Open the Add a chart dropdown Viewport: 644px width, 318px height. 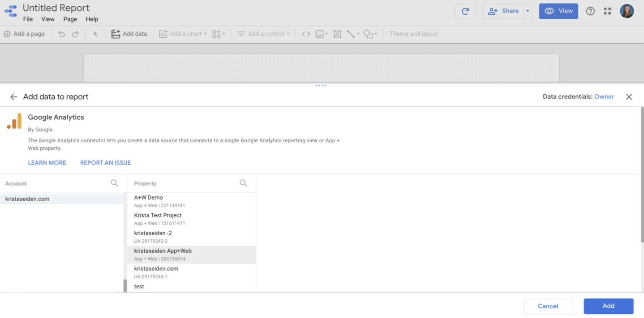click(x=183, y=34)
